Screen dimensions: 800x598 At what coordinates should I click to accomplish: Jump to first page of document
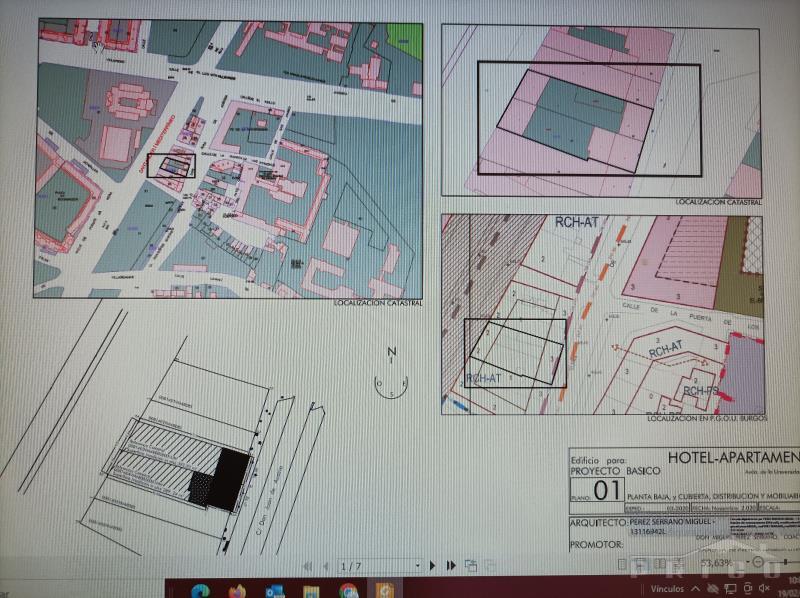(306, 566)
